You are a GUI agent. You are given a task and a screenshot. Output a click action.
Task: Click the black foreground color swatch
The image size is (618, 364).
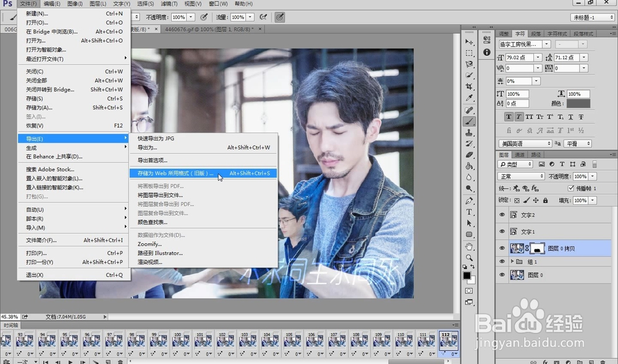coord(467,276)
